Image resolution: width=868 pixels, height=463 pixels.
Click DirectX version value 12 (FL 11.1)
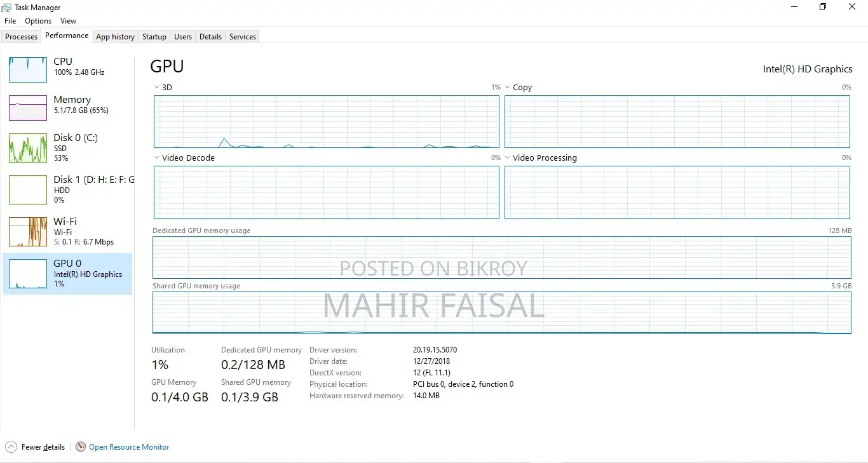(431, 373)
